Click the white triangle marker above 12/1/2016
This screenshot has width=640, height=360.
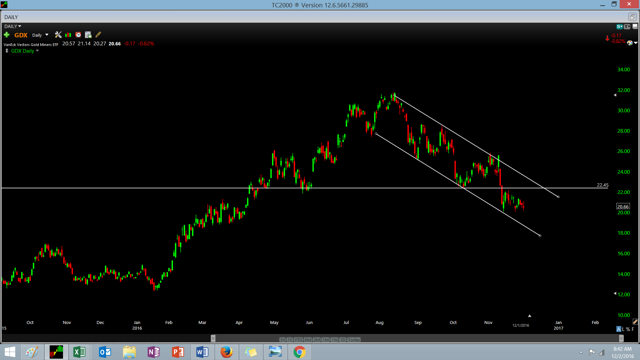point(529,316)
